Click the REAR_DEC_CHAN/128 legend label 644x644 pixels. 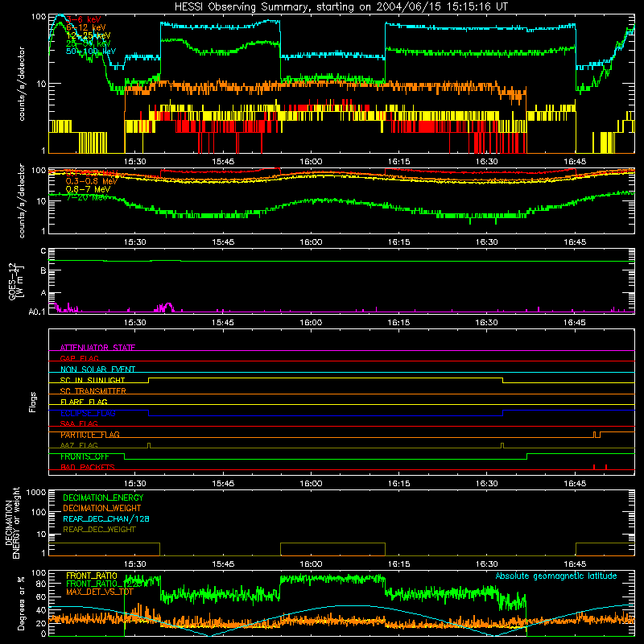106,518
